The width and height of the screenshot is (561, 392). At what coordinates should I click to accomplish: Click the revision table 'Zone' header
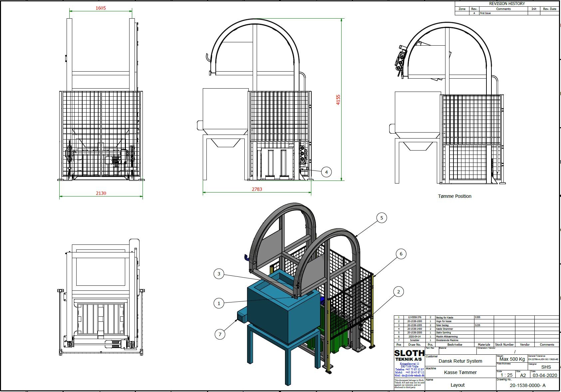462,9
